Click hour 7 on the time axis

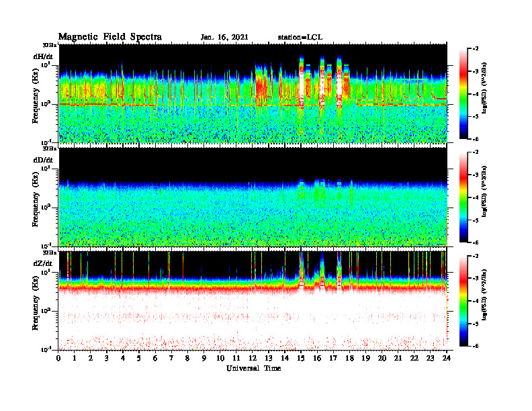click(171, 359)
